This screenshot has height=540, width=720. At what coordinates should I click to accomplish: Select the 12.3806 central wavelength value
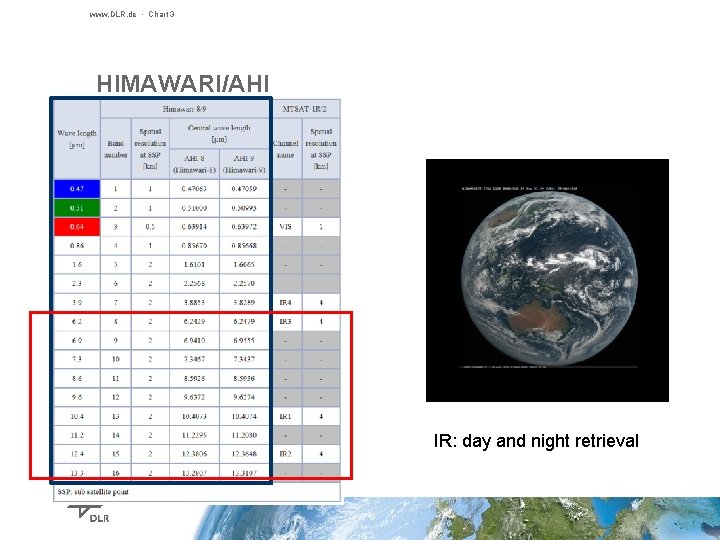pos(194,454)
